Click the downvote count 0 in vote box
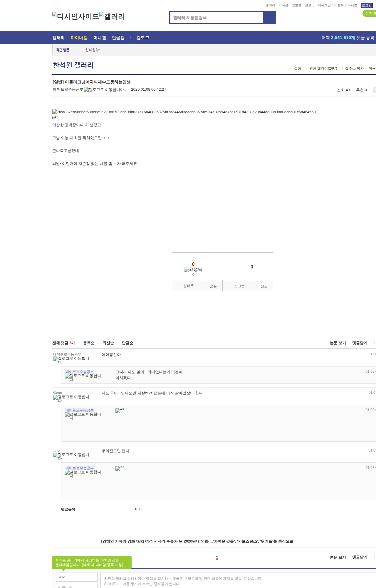This screenshot has height=588, width=376. (252, 267)
